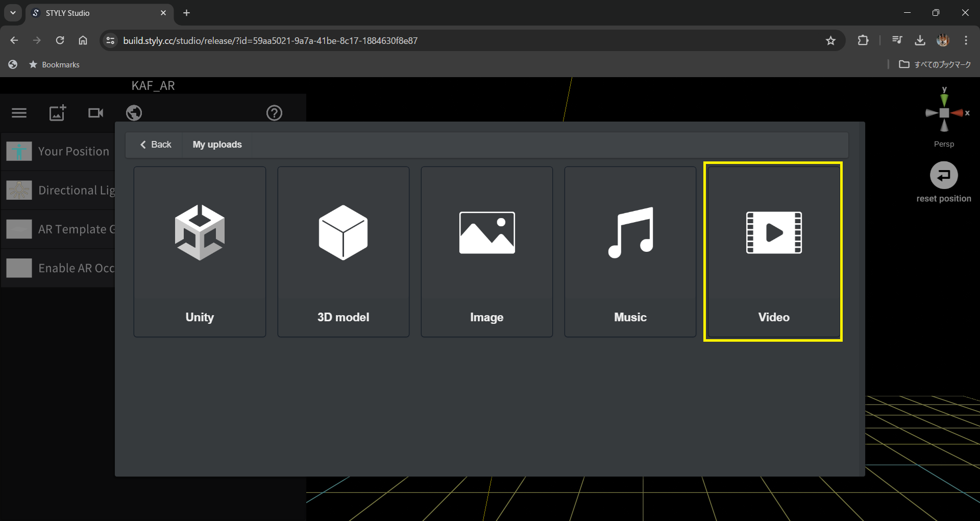Click the site information icon
The height and width of the screenshot is (521, 980).
coord(110,40)
